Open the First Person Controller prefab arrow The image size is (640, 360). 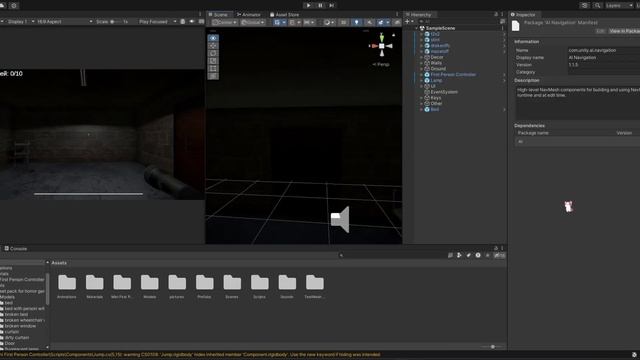click(504, 75)
